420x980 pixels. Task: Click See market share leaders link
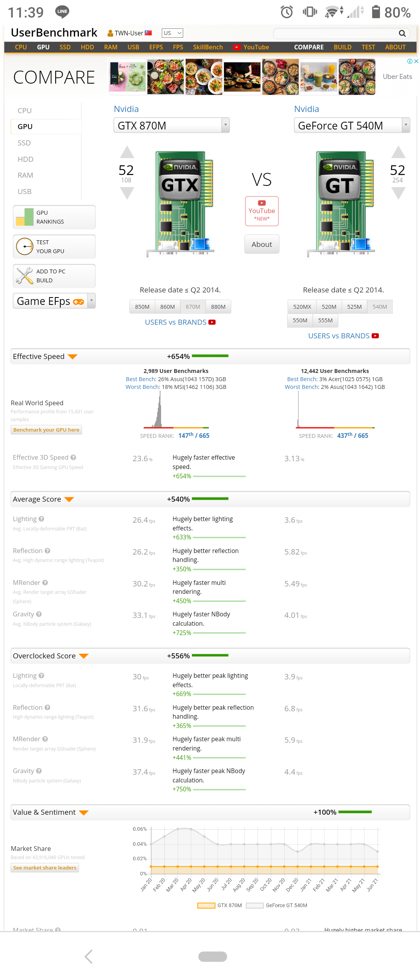(x=45, y=868)
